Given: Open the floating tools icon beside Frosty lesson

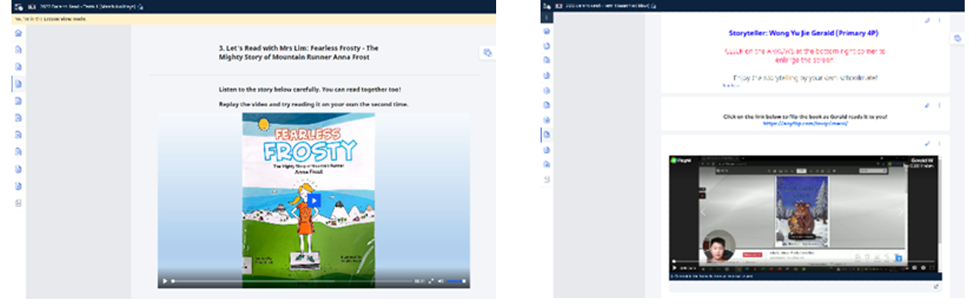Looking at the screenshot, I should tap(487, 52).
